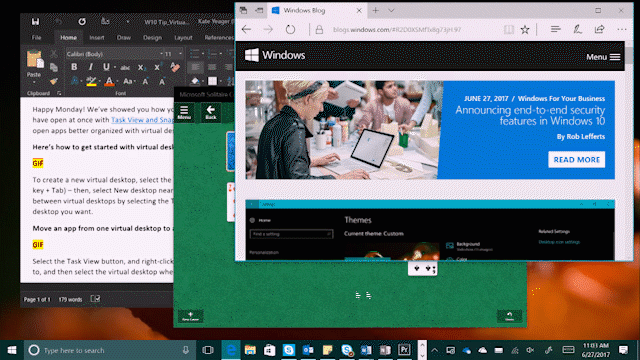640x360 pixels.
Task: Toggle center alignment in Word
Action: (x=212, y=67)
